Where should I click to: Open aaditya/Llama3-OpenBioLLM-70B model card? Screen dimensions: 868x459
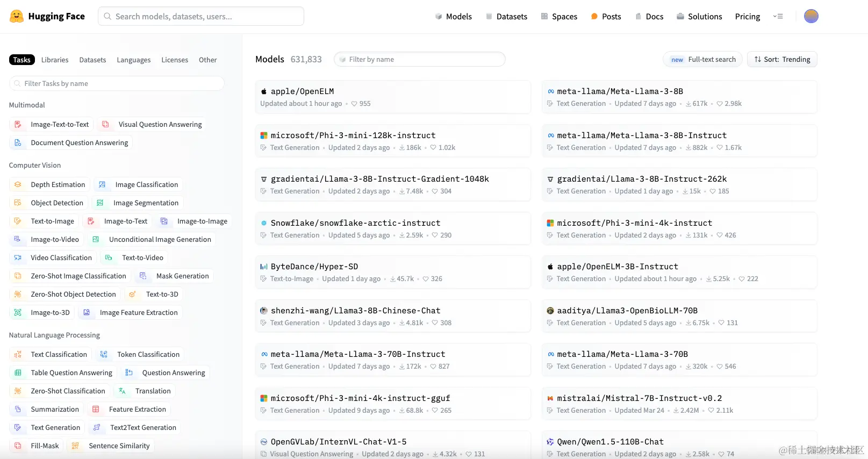point(679,316)
